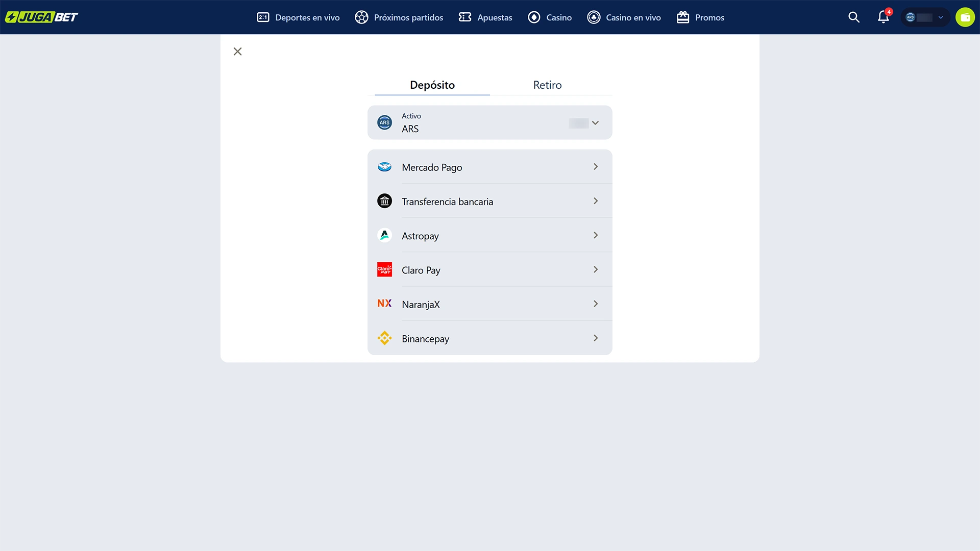Image resolution: width=980 pixels, height=551 pixels.
Task: Click the JugaBet logo
Action: (x=41, y=17)
